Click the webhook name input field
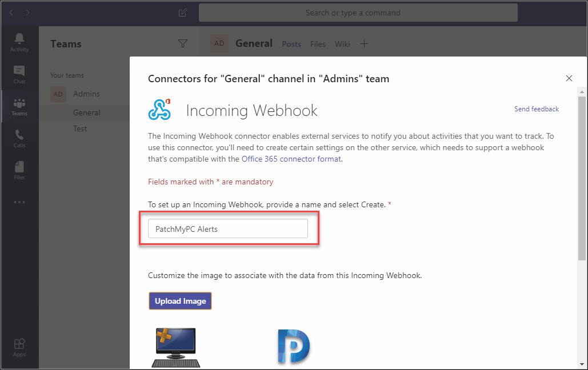588x370 pixels. point(228,228)
